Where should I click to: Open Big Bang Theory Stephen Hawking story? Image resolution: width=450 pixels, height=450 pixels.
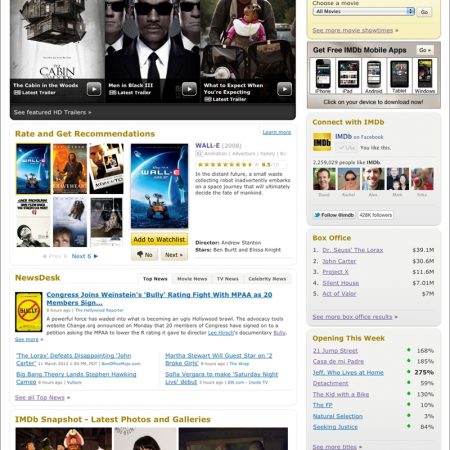76,378
